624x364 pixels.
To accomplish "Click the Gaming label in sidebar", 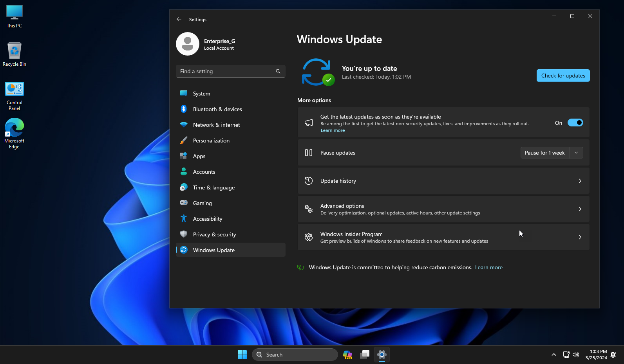I will [x=202, y=203].
